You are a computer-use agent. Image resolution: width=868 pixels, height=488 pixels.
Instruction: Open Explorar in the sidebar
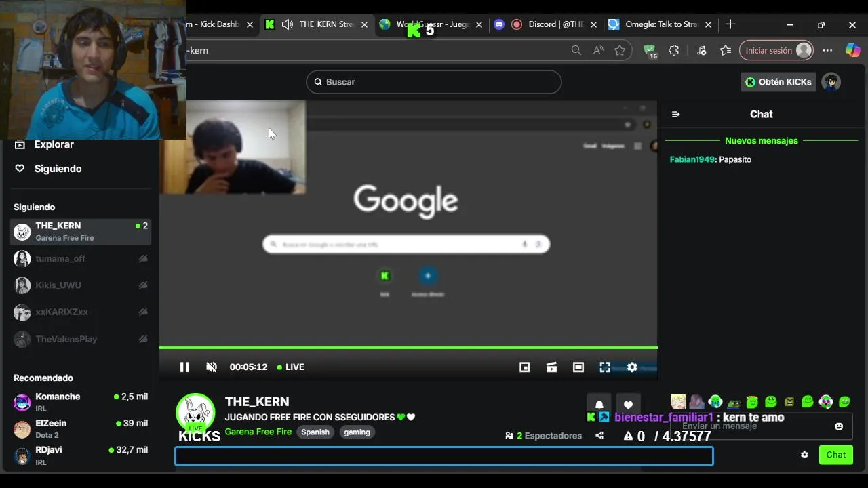(x=44, y=144)
